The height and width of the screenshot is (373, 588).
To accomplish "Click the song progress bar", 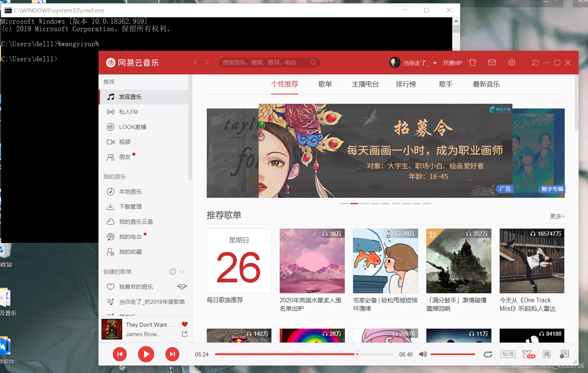I will (x=304, y=354).
